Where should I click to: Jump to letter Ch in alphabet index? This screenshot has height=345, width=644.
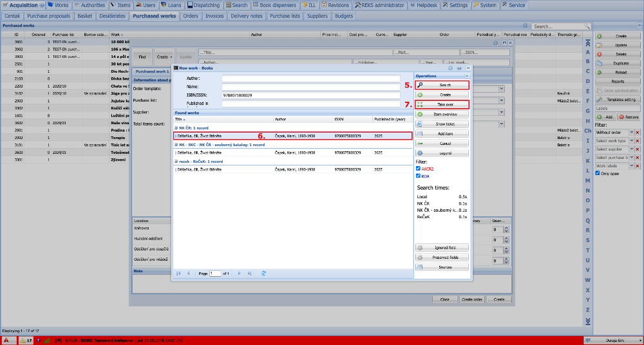(588, 131)
